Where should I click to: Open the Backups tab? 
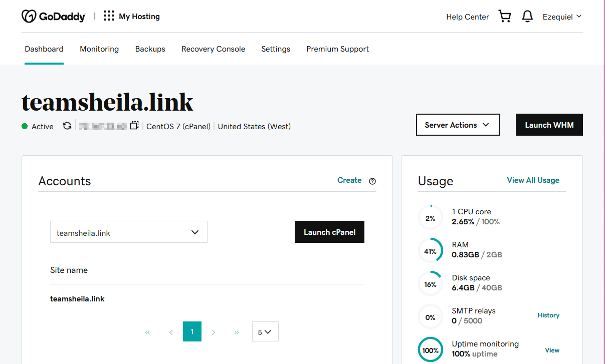click(150, 49)
